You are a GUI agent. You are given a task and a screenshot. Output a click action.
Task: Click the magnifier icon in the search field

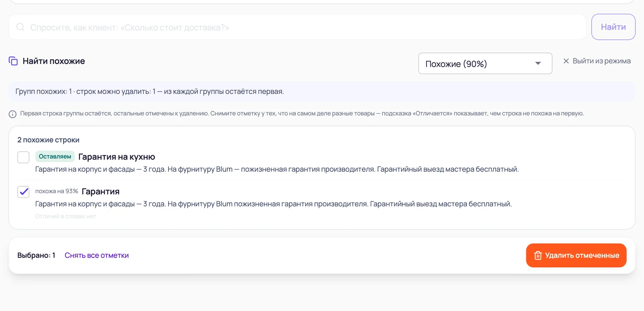[x=20, y=27]
